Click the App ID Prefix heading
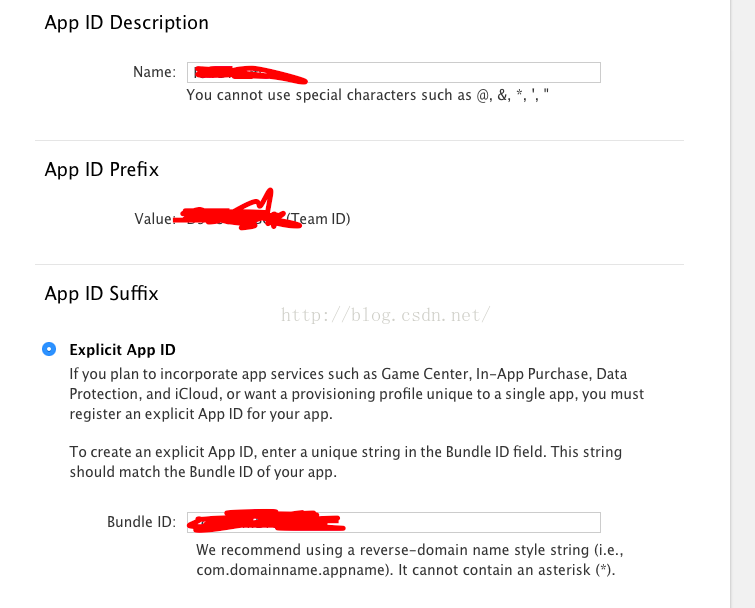 pyautogui.click(x=101, y=170)
